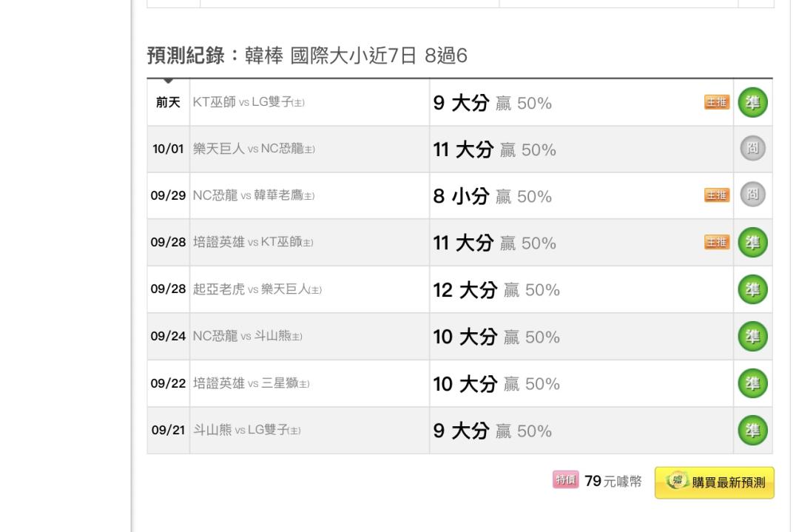Click the 前天 date cell with arrow marker
Image resolution: width=799 pixels, height=532 pixels.
pos(168,102)
